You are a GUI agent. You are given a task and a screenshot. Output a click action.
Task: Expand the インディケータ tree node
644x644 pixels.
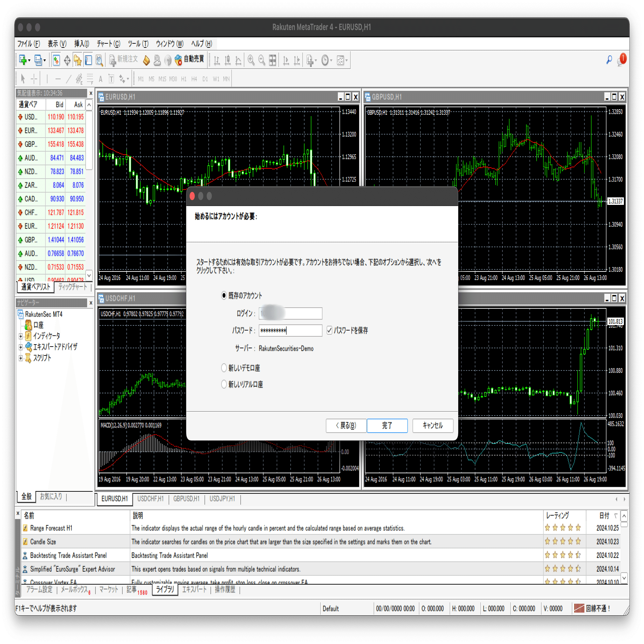click(x=21, y=336)
